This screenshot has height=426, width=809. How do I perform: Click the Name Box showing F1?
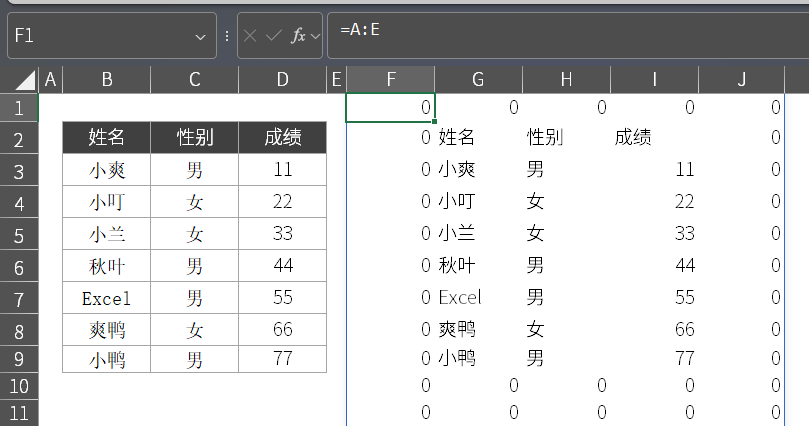pos(112,36)
